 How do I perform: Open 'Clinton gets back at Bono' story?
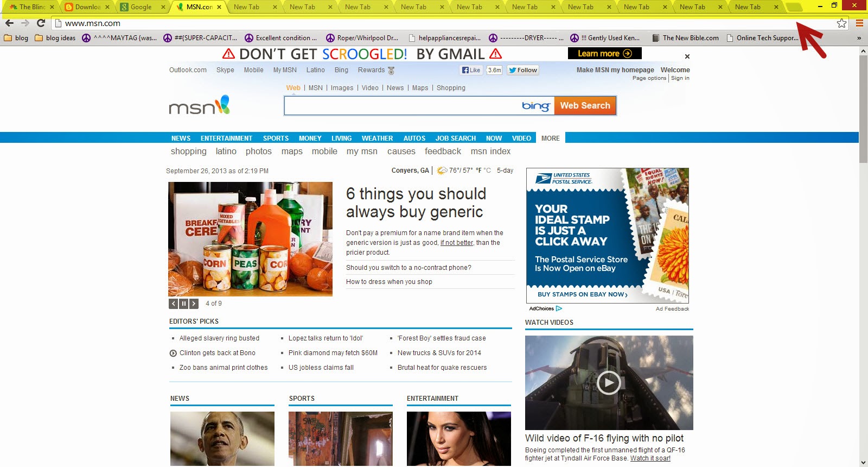click(217, 353)
